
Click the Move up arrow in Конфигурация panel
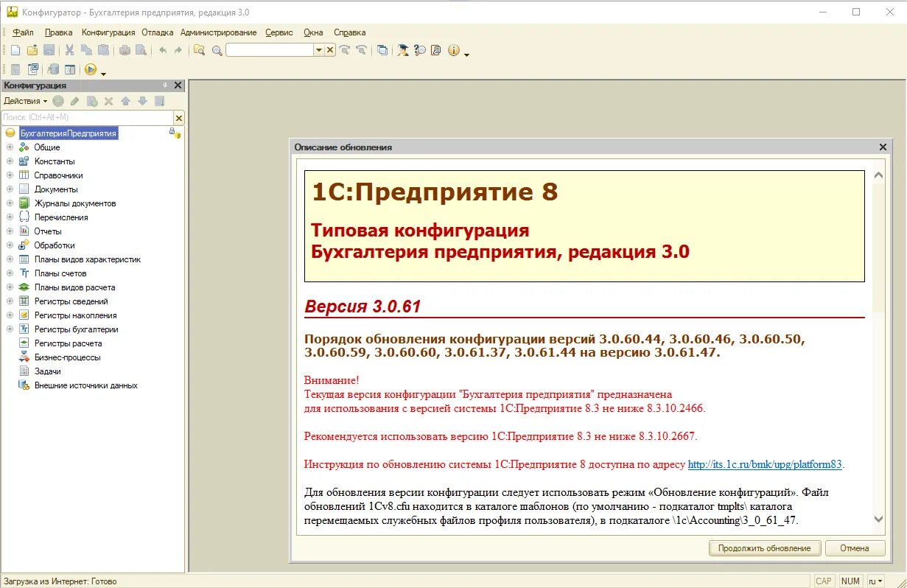click(125, 101)
